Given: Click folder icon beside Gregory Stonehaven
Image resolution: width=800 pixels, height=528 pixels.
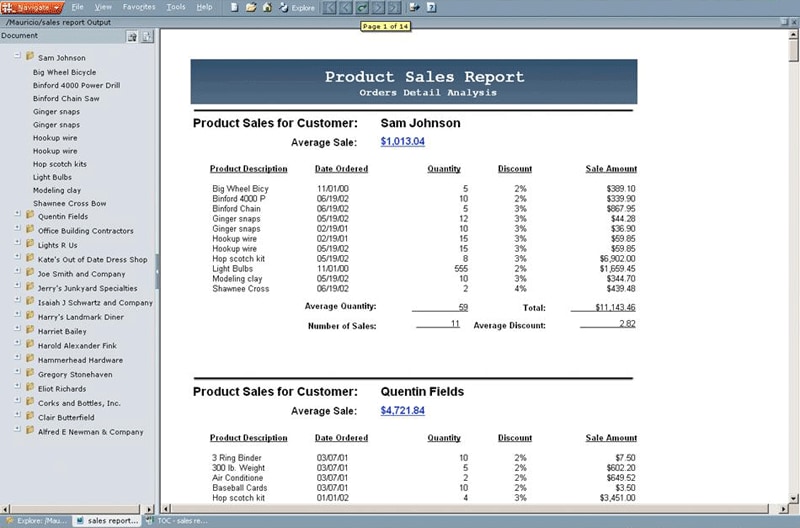Looking at the screenshot, I should [x=30, y=373].
